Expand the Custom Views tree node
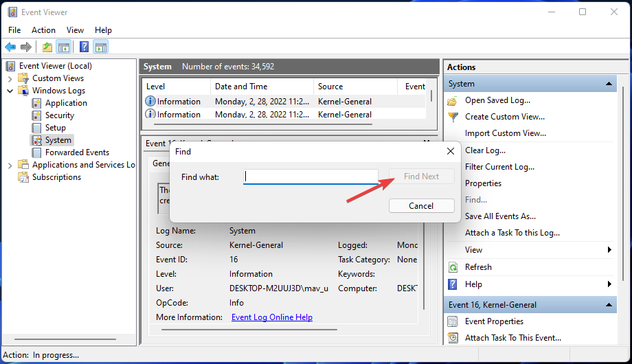632x364 pixels. (10, 78)
